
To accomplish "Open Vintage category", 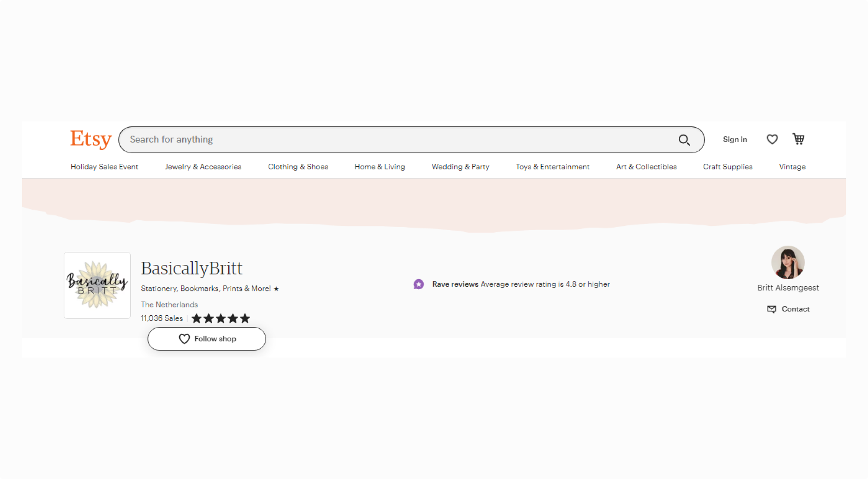I will [792, 167].
